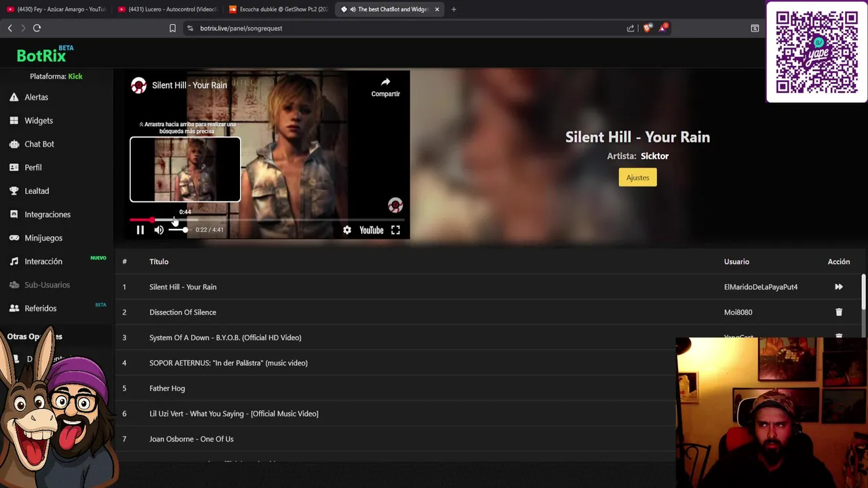Mute the video player volume
This screenshot has width=868, height=488.
coord(159,230)
